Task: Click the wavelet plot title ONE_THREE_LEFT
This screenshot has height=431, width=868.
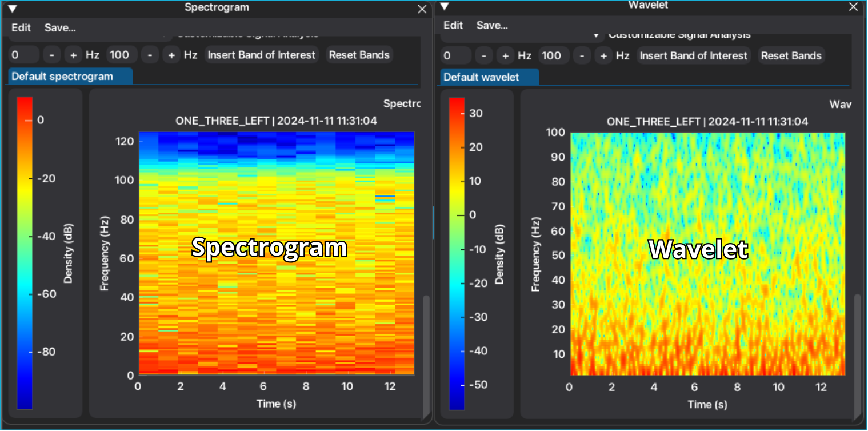Action: pyautogui.click(x=707, y=122)
